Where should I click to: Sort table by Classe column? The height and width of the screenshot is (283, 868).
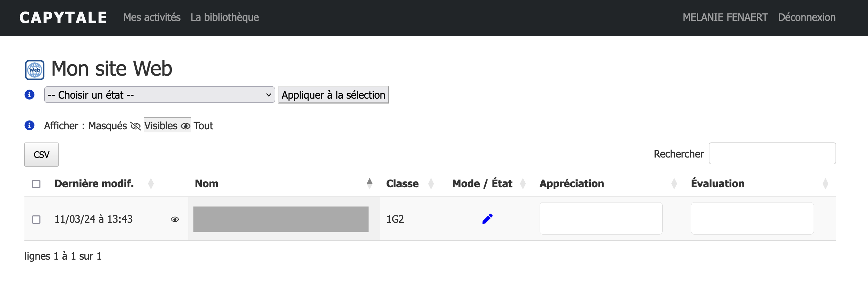coord(431,184)
